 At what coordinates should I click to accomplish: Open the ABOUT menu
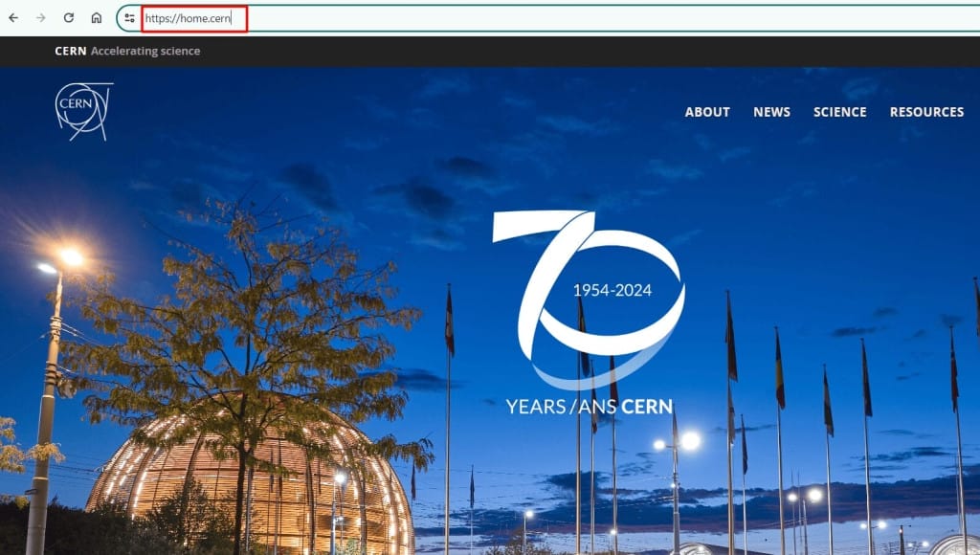click(707, 112)
